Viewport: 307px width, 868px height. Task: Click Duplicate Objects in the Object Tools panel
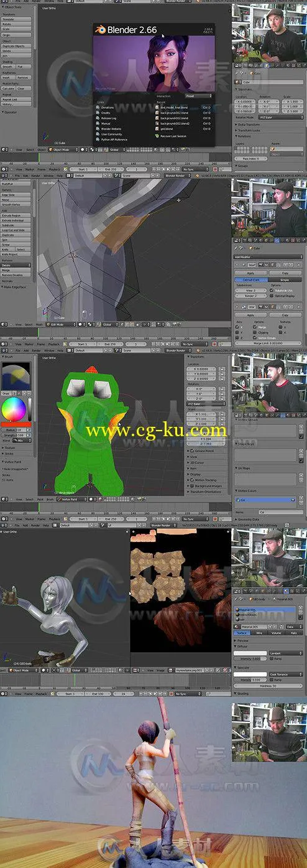[x=16, y=47]
